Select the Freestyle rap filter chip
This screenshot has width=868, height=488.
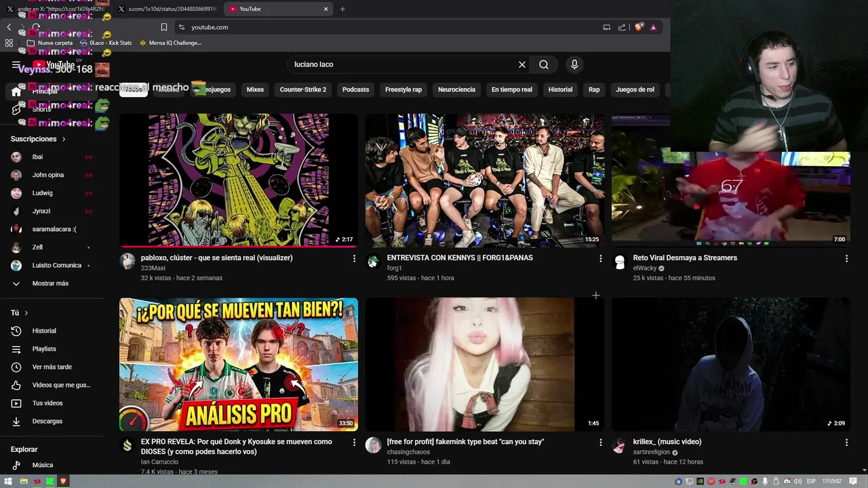(403, 89)
